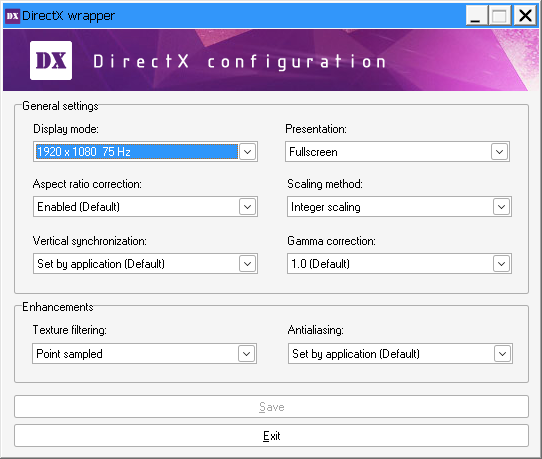Click the Point sampled combo box
This screenshot has width=542, height=459.
click(144, 354)
